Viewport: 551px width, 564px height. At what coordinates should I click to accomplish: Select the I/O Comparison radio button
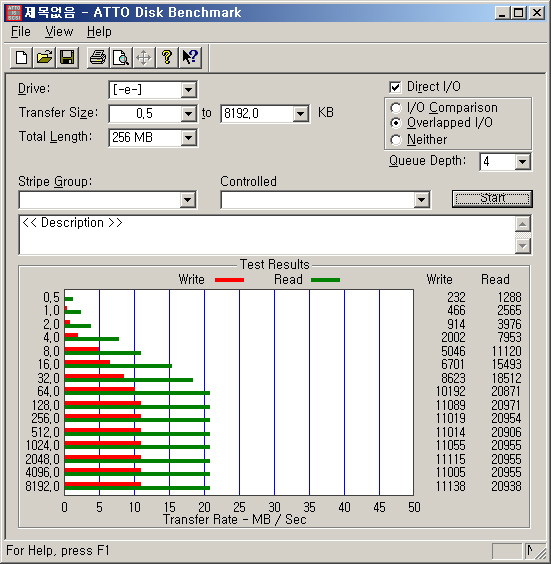point(396,108)
